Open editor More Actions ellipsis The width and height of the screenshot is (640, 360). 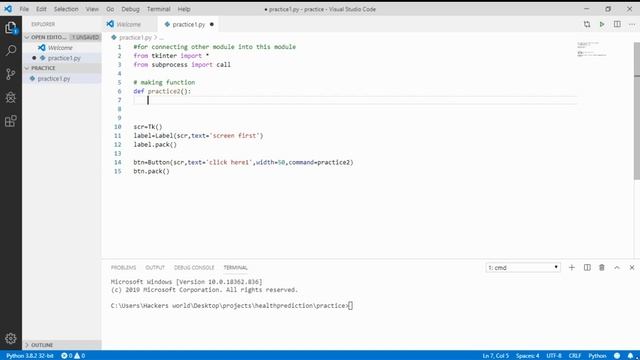[632, 24]
